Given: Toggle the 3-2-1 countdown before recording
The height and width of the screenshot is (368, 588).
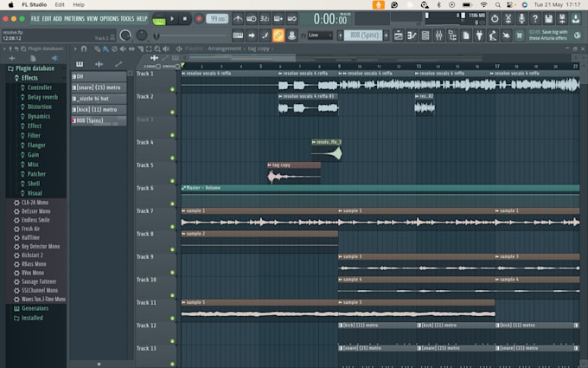Looking at the screenshot, I should 265,18.
